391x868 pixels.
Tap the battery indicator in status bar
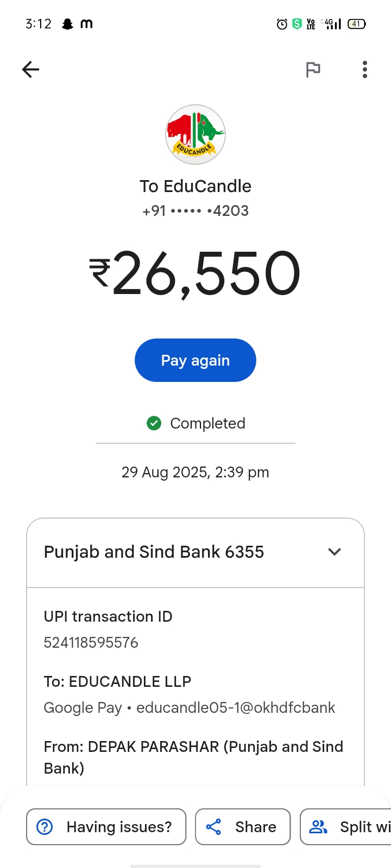357,24
